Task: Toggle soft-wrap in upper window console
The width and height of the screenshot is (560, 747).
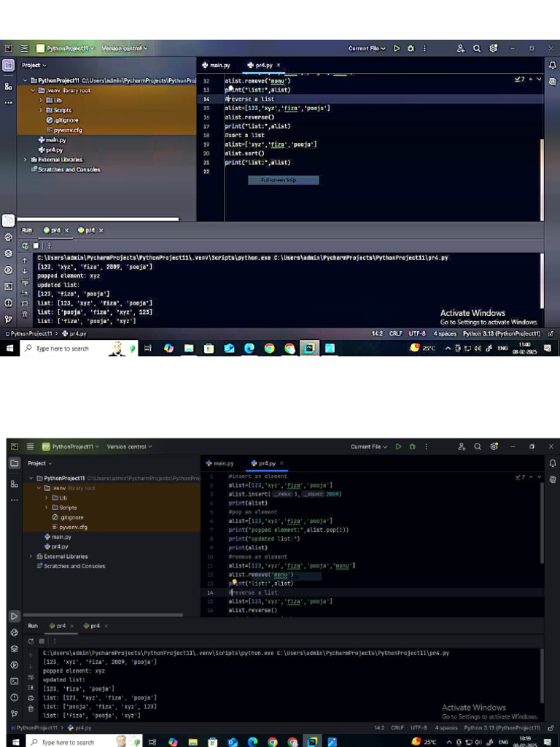Action: (x=25, y=282)
